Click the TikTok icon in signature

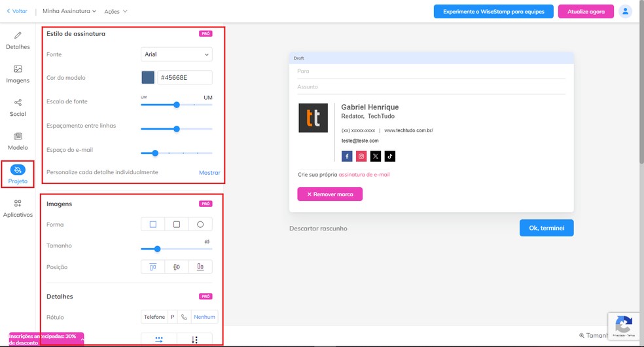(x=390, y=156)
